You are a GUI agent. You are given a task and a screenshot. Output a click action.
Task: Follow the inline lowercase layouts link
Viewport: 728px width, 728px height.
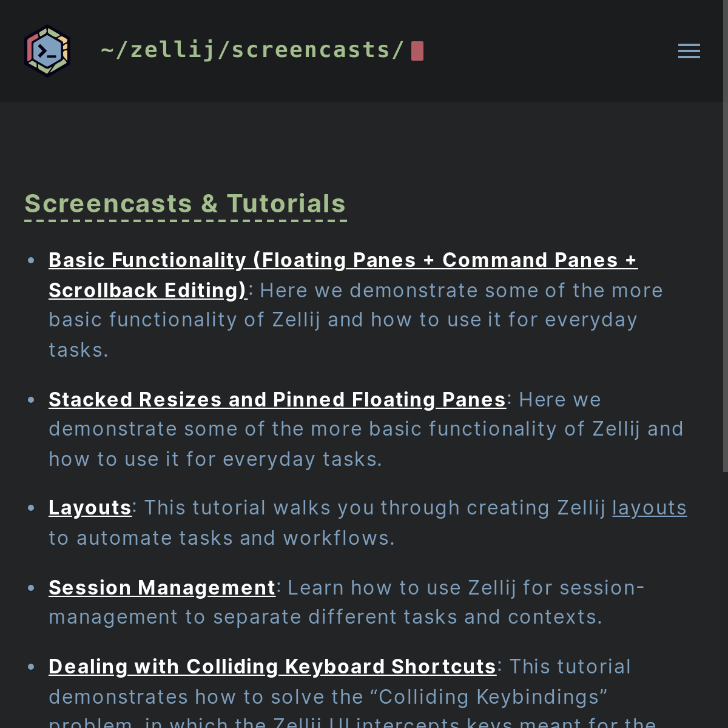(x=649, y=508)
